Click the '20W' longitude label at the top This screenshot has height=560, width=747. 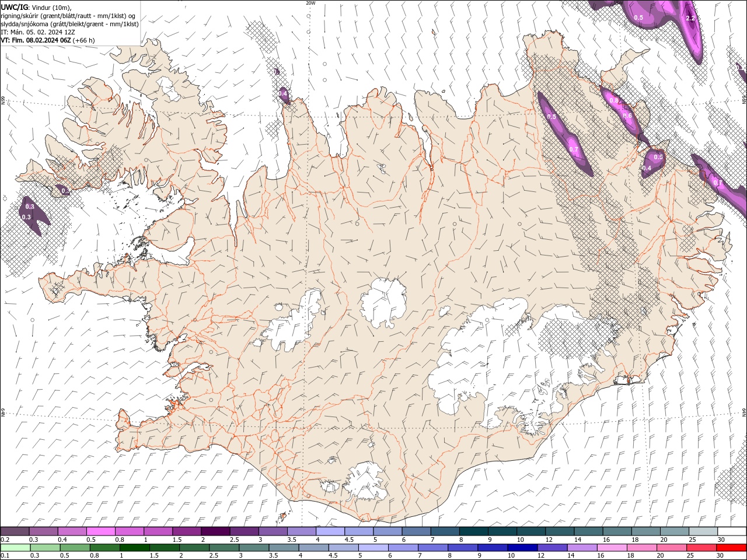(x=310, y=3)
